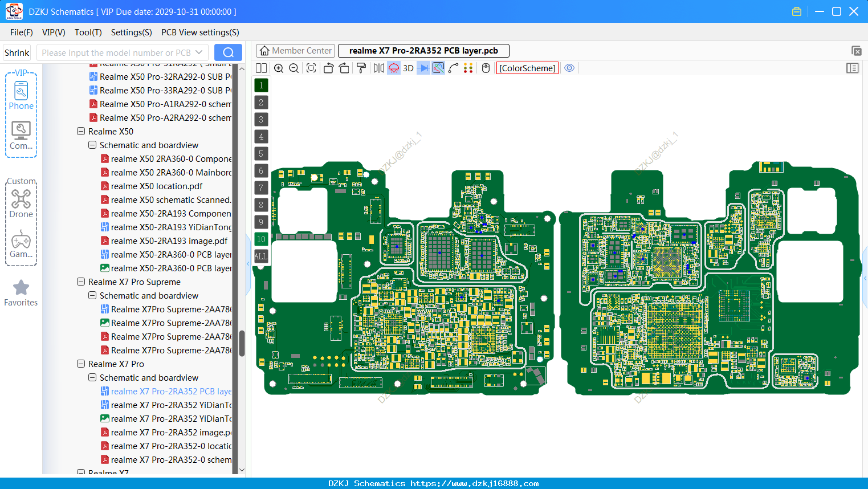Open the Tool(T) menu
The height and width of the screenshot is (489, 868).
click(x=88, y=32)
